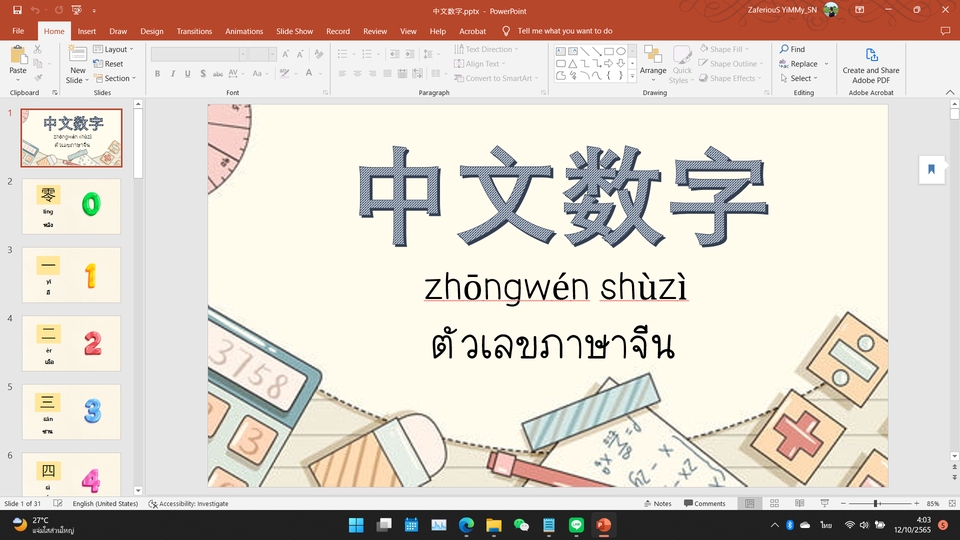The height and width of the screenshot is (540, 960).
Task: Open Shape Fill color dropdown
Action: point(725,49)
